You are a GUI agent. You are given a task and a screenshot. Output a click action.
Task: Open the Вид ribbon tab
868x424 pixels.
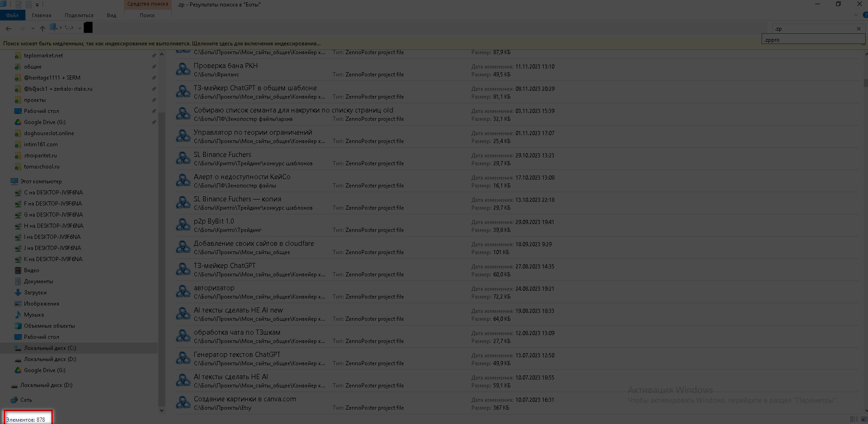click(112, 15)
